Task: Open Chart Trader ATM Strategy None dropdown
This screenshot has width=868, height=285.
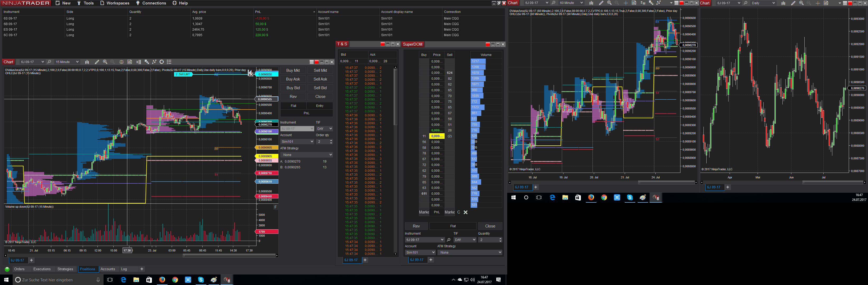Action: [x=307, y=155]
